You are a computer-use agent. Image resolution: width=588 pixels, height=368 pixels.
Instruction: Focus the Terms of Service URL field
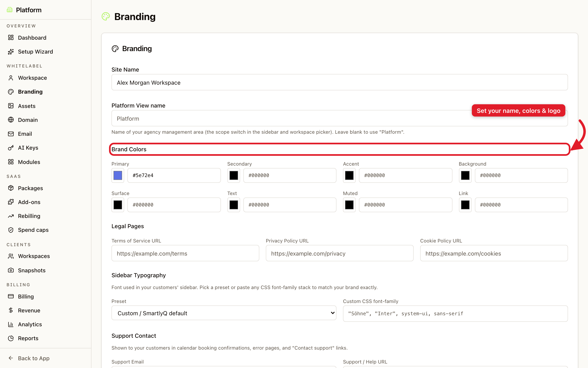[x=185, y=253]
